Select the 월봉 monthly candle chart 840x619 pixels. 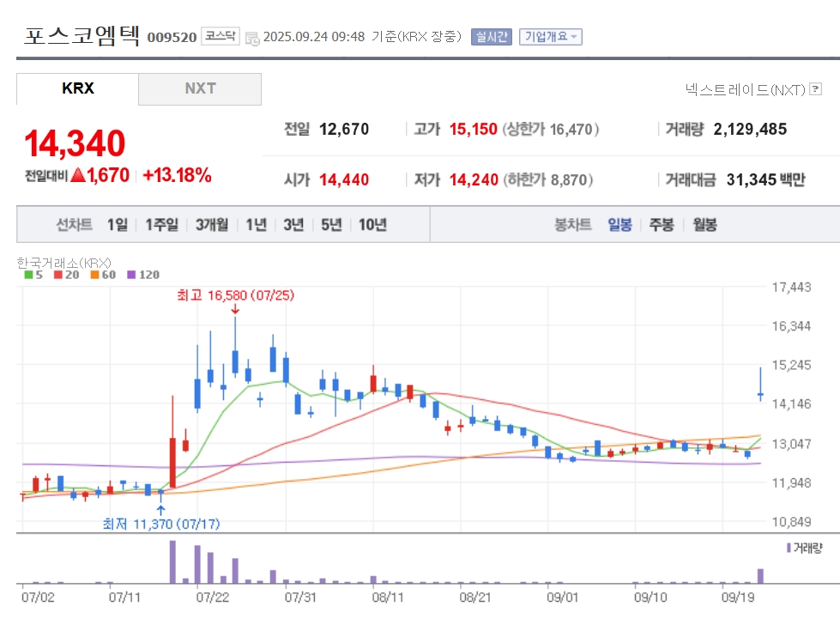[704, 225]
